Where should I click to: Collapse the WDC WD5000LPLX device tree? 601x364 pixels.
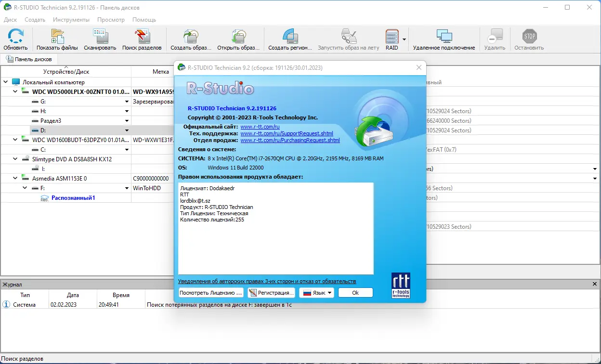(x=15, y=91)
